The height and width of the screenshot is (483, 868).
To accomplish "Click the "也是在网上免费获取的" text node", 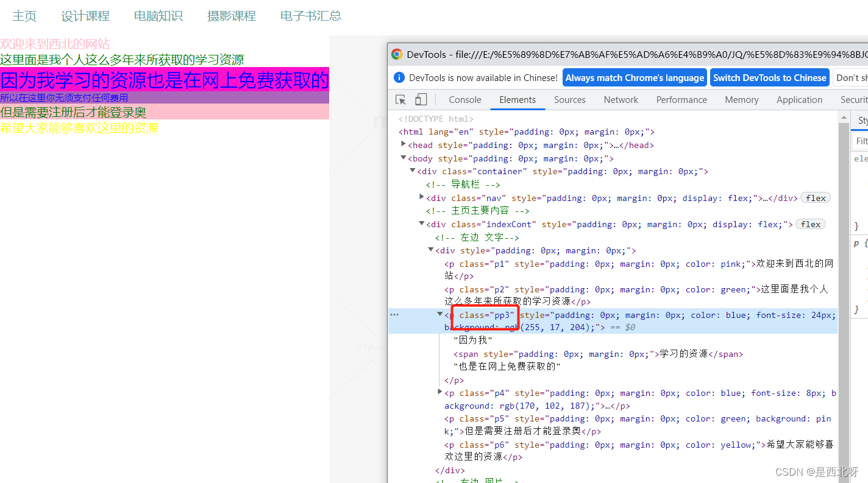I will click(507, 367).
